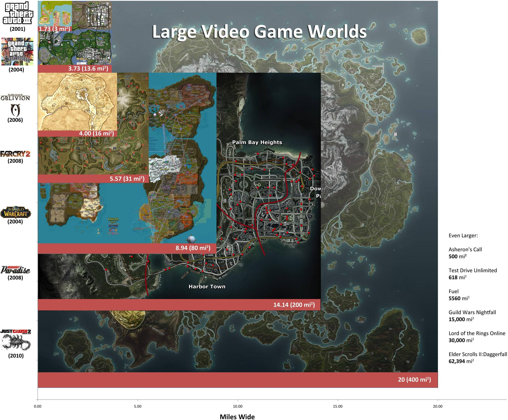
Task: Open the Oblivion parchment map thumbnail
Action: pos(77,102)
